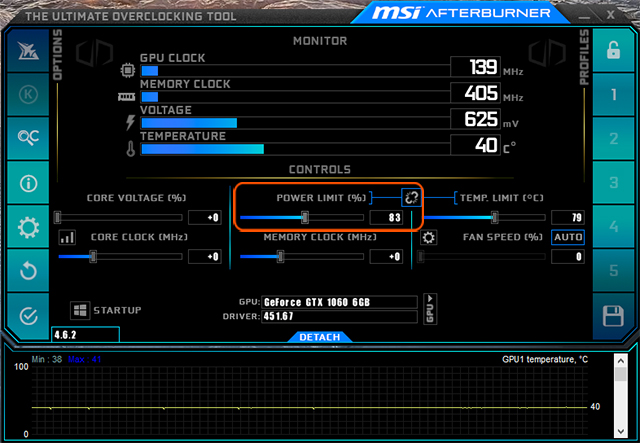Viewport: 640px width, 443px height.
Task: Select profile slot 1
Action: (x=613, y=95)
